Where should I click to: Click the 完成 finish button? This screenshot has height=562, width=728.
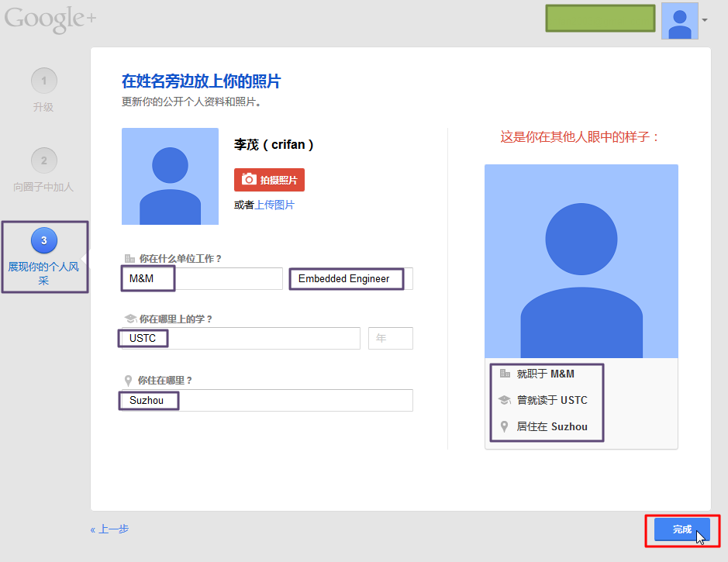(x=682, y=529)
